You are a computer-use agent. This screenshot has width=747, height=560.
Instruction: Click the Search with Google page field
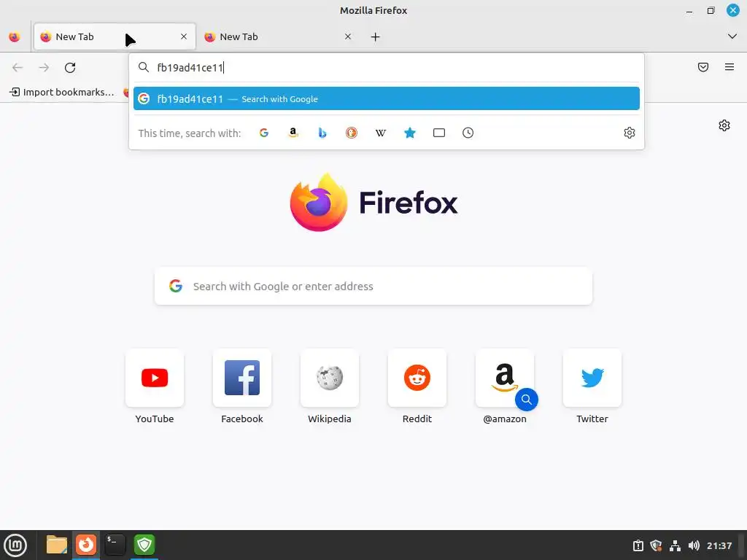[373, 286]
